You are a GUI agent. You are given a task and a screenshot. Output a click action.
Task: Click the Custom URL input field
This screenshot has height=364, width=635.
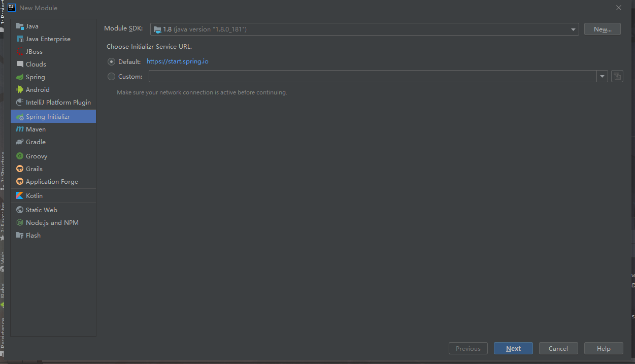pyautogui.click(x=373, y=76)
